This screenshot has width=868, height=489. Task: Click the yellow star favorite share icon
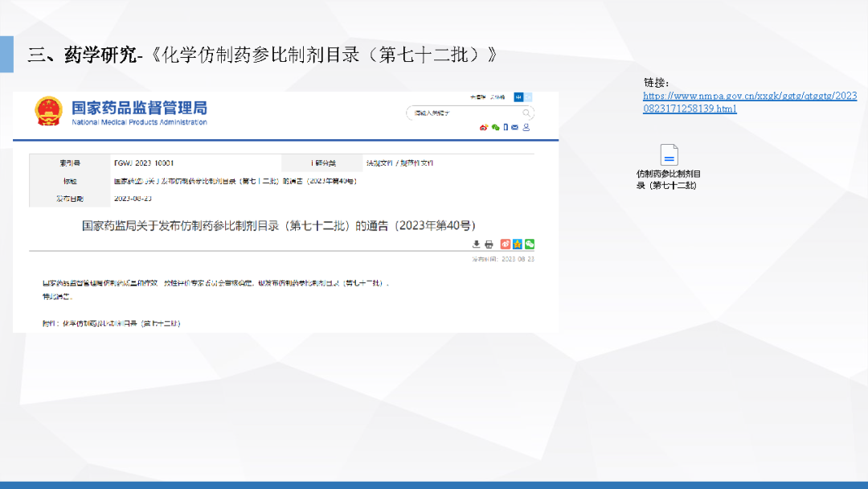coord(518,244)
